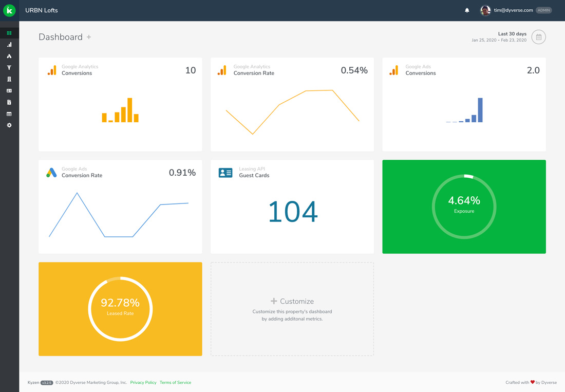Open the Google Ads sidebar icon
Viewport: 565px width, 392px height.
(9, 56)
